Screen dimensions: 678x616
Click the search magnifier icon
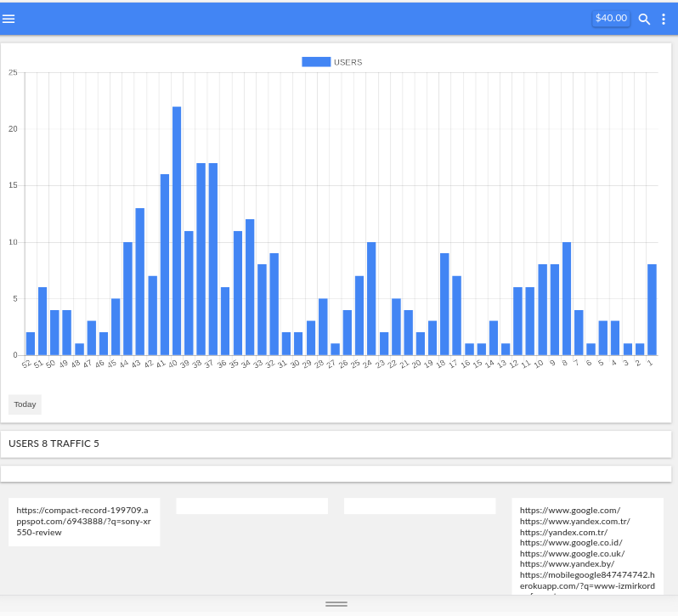(x=644, y=19)
